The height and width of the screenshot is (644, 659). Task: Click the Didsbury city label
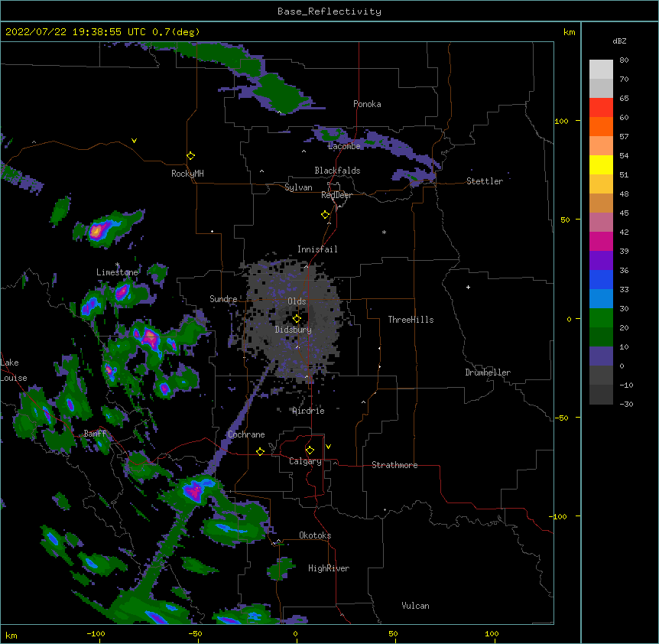294,330
